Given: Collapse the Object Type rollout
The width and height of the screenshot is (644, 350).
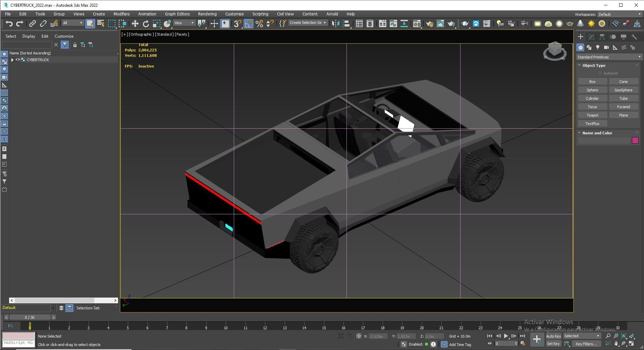Looking at the screenshot, I should [579, 65].
